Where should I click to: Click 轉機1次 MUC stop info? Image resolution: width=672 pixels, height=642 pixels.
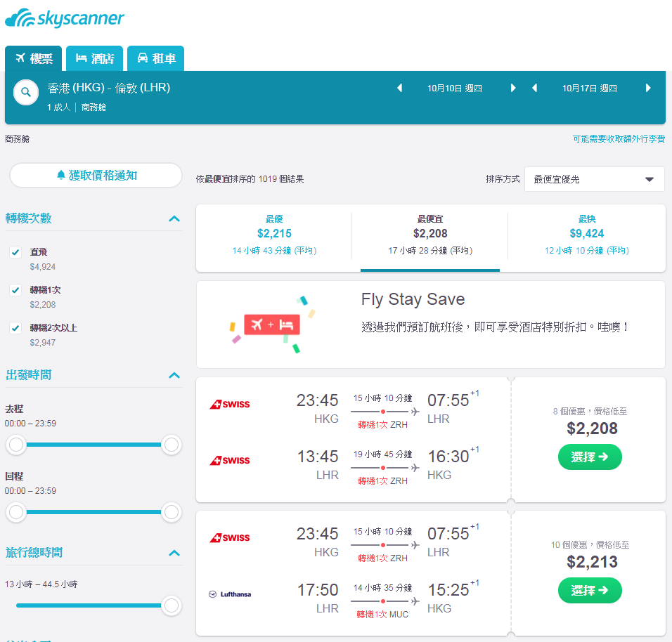coord(382,615)
